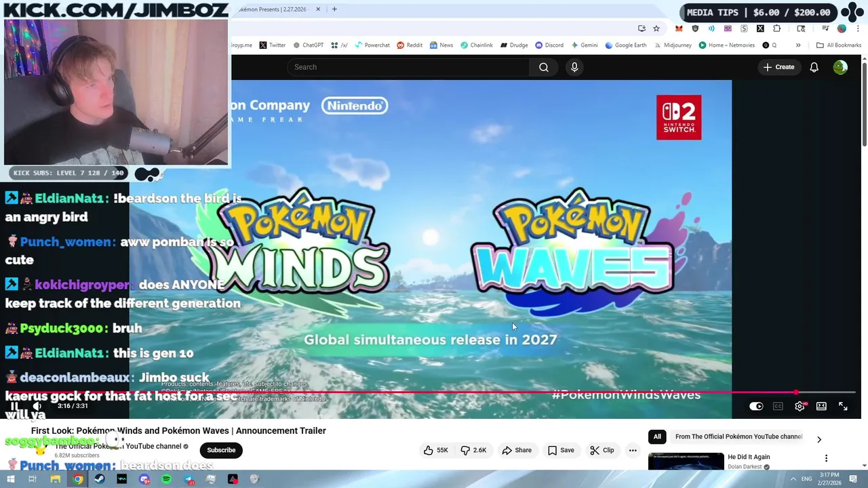This screenshot has width=868, height=488.
Task: Open Spotify from the taskbar
Action: (x=166, y=479)
